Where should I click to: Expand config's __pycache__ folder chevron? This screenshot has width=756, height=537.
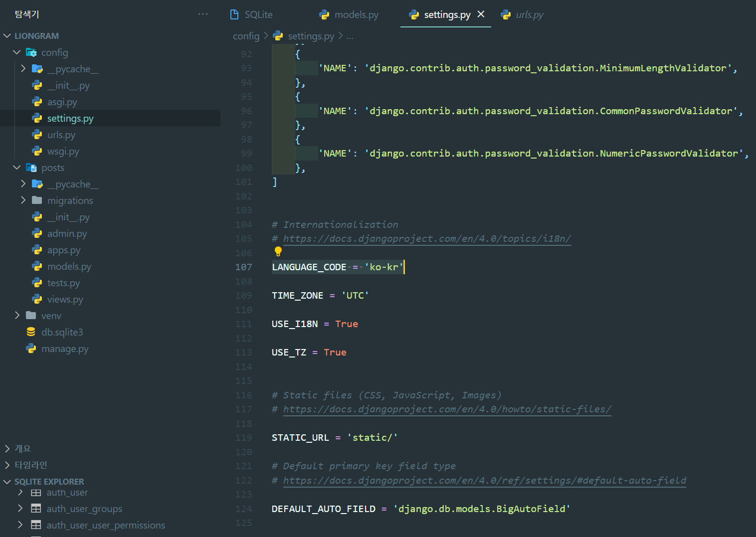(x=23, y=69)
